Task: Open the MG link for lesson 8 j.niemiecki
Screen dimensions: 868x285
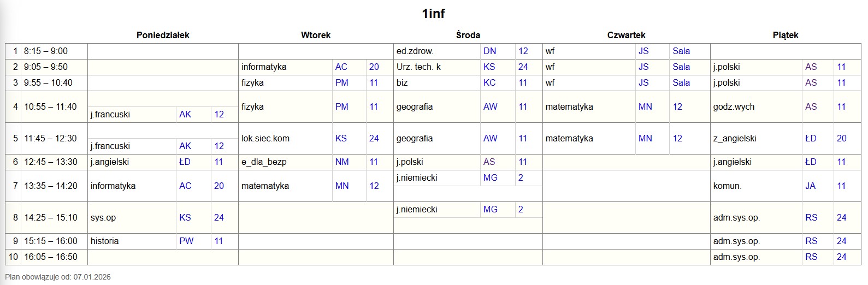Action: pyautogui.click(x=491, y=209)
